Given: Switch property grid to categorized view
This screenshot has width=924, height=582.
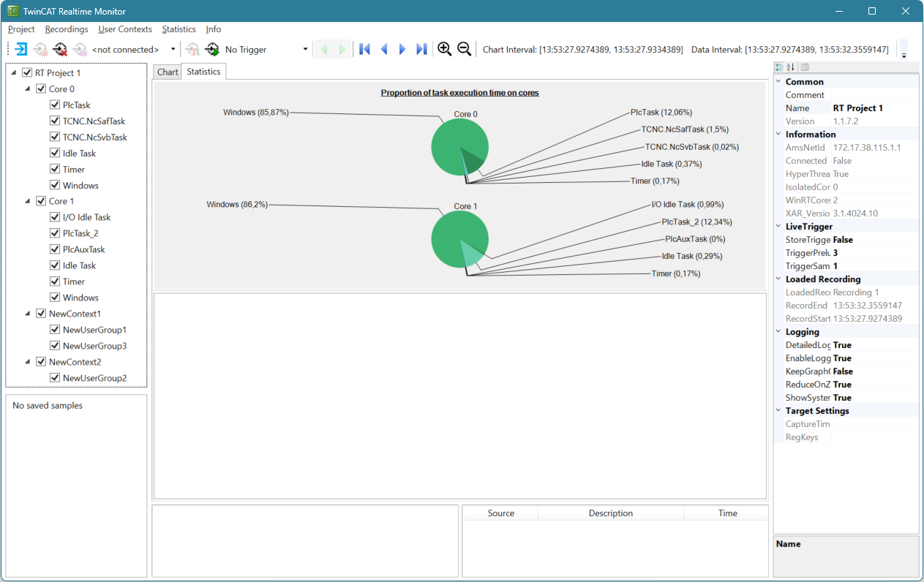Looking at the screenshot, I should tap(780, 67).
